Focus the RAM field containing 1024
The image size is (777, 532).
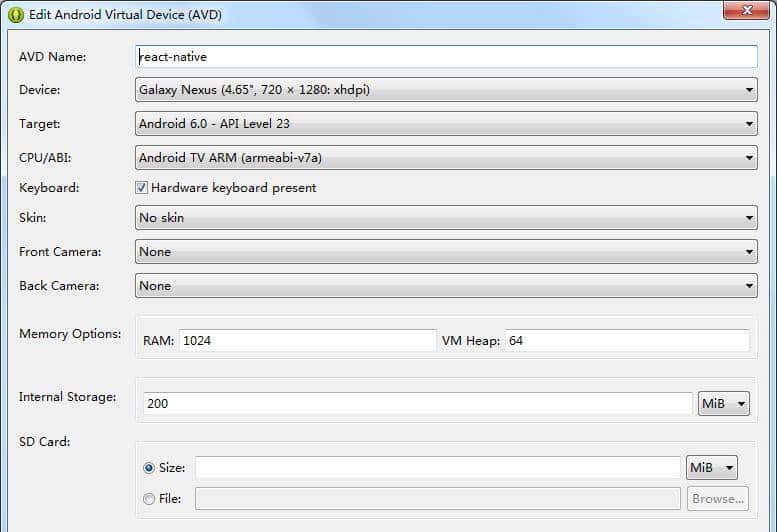click(x=308, y=340)
